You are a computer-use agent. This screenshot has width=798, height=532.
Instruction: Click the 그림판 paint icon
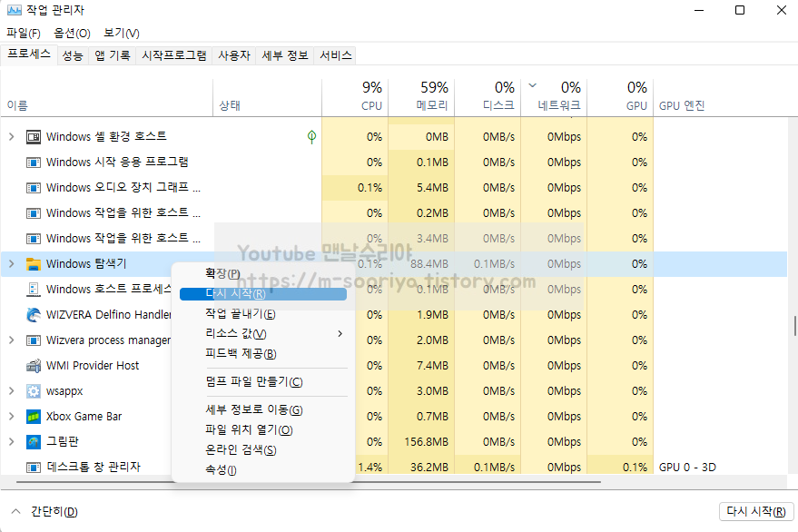pos(34,442)
